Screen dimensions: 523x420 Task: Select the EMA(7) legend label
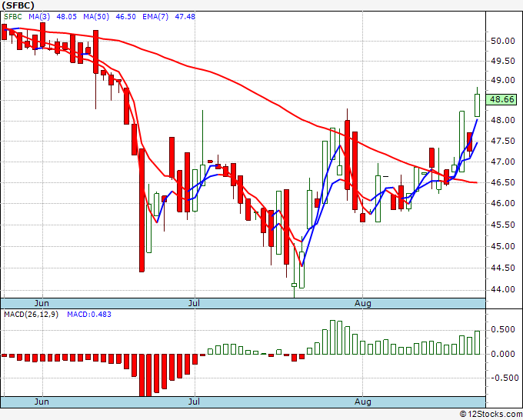click(x=155, y=17)
